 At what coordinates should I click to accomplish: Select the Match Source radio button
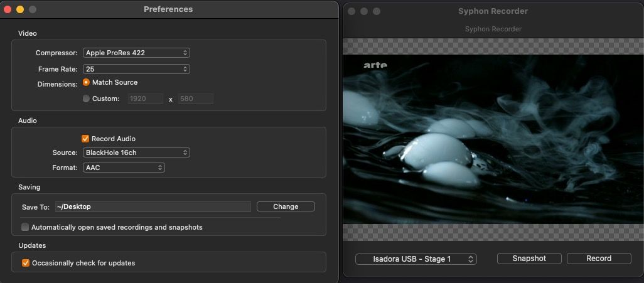[86, 82]
